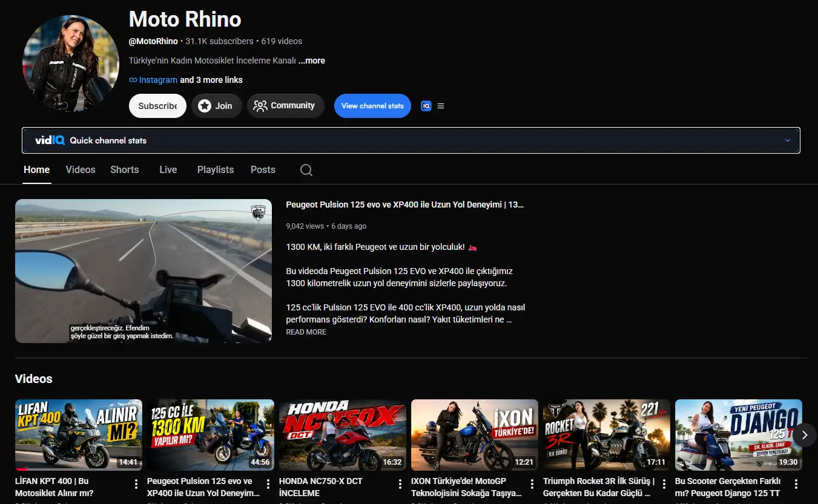The width and height of the screenshot is (818, 504).
Task: Open options for IXON Türkiye'de video
Action: click(x=532, y=484)
